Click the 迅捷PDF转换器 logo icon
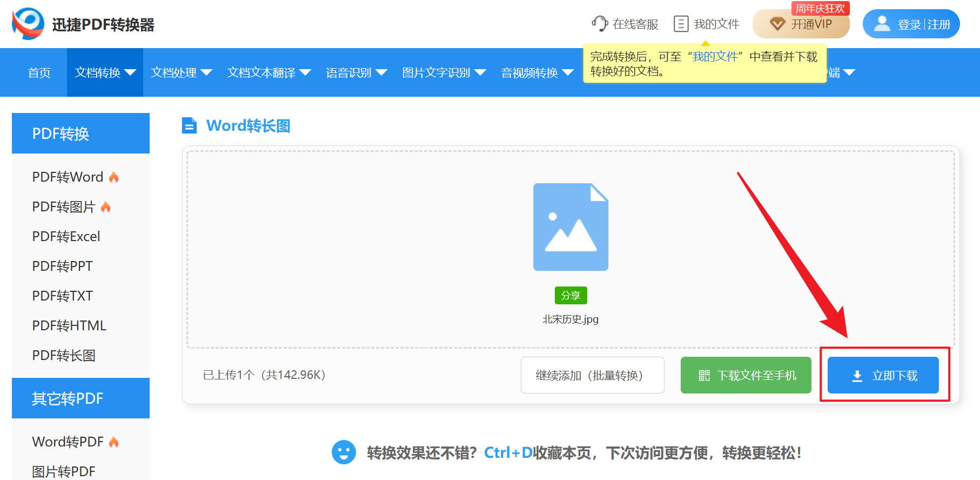 pos(28,24)
